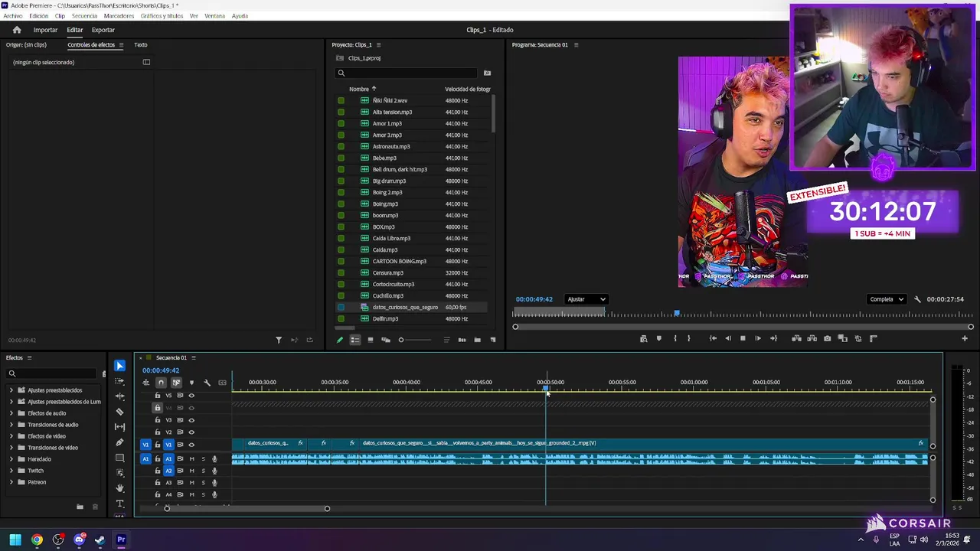Select the Pen tool
Screen dimensions: 980x551
point(119,442)
